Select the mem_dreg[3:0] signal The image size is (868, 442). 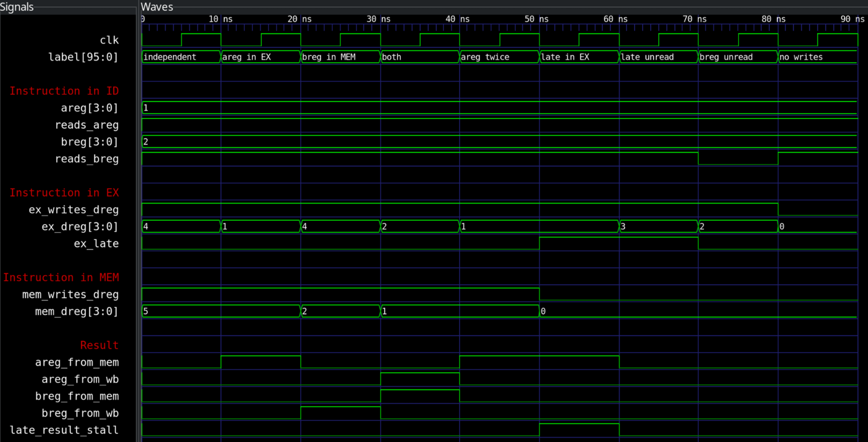pyautogui.click(x=76, y=311)
